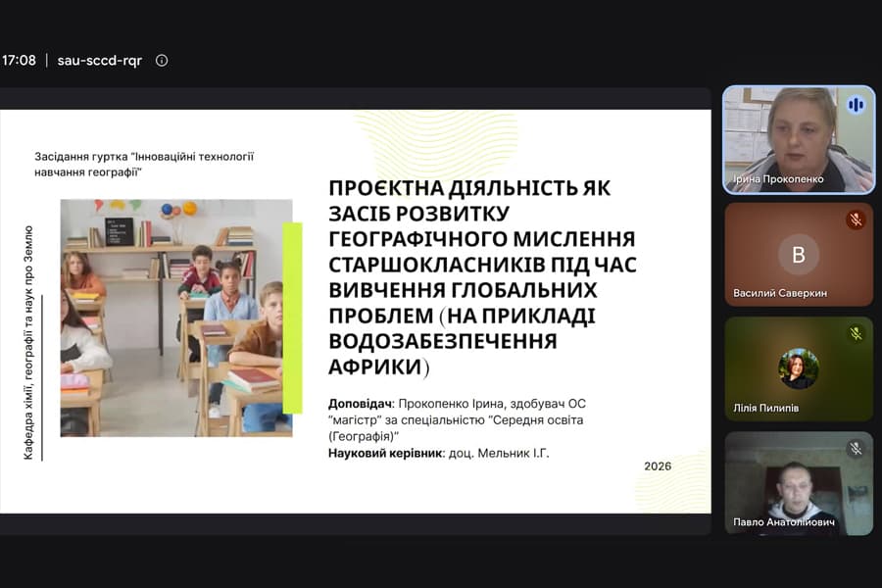Click the slide heading Засідання гуртка
Image resolution: width=882 pixels, height=588 pixels.
click(144, 165)
